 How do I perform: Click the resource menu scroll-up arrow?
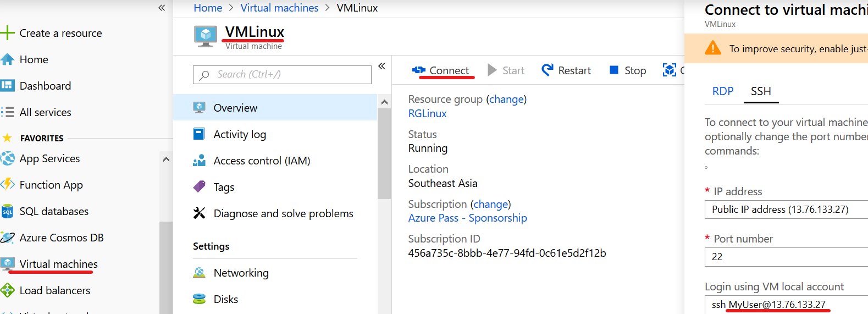(384, 102)
